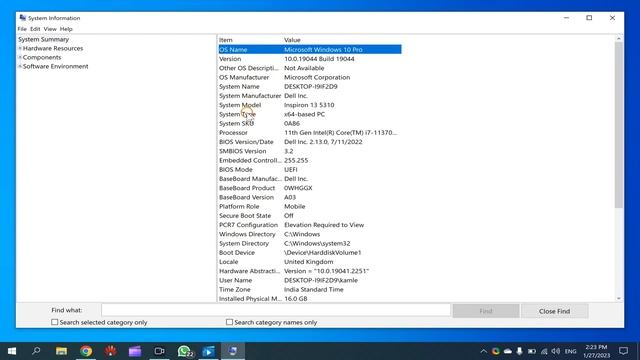Enable Search category names only checkbox
The image size is (640, 360).
click(229, 322)
